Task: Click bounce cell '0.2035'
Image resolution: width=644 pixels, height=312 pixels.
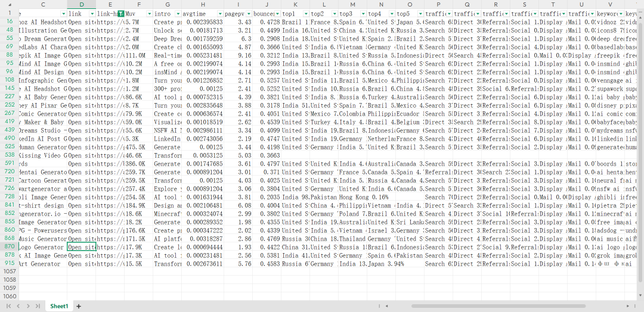Action: coord(267,197)
